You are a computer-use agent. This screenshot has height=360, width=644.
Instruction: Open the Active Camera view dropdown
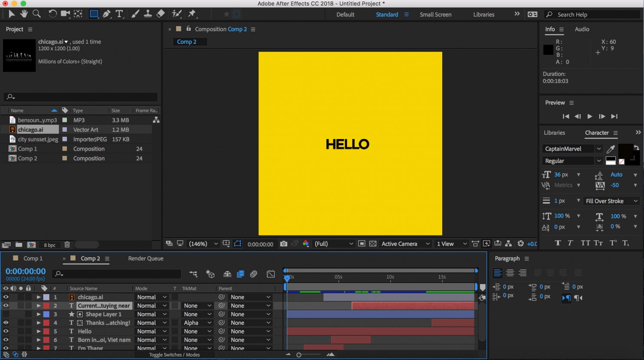point(405,244)
